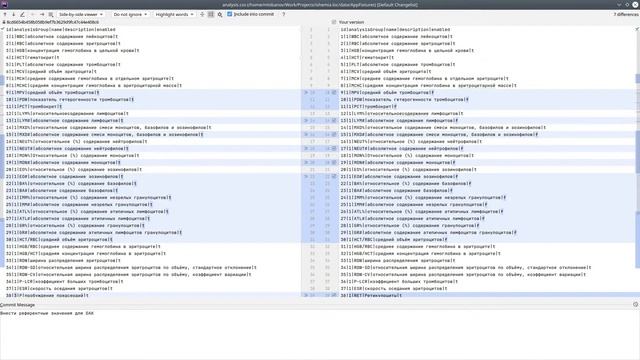Open diff settings gear icon
Viewport: 640px width, 360px height.
pyautogui.click(x=220, y=14)
